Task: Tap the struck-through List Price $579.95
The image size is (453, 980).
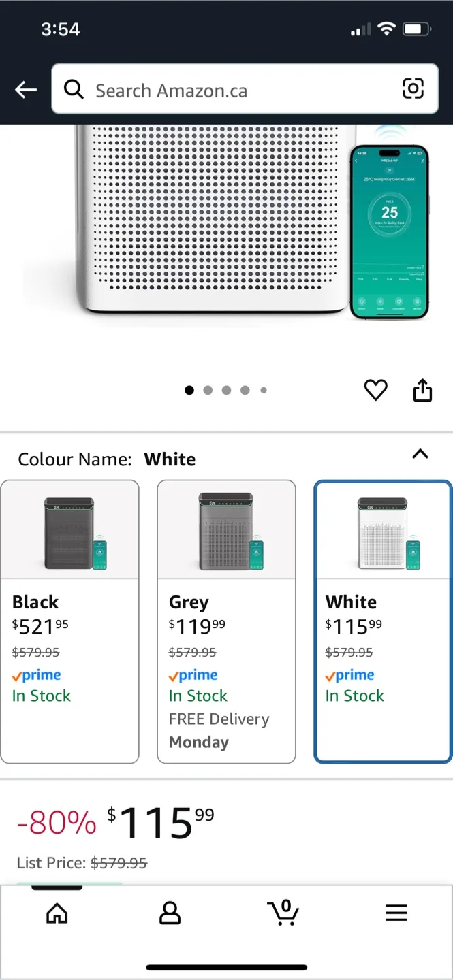Action: pyautogui.click(x=119, y=863)
